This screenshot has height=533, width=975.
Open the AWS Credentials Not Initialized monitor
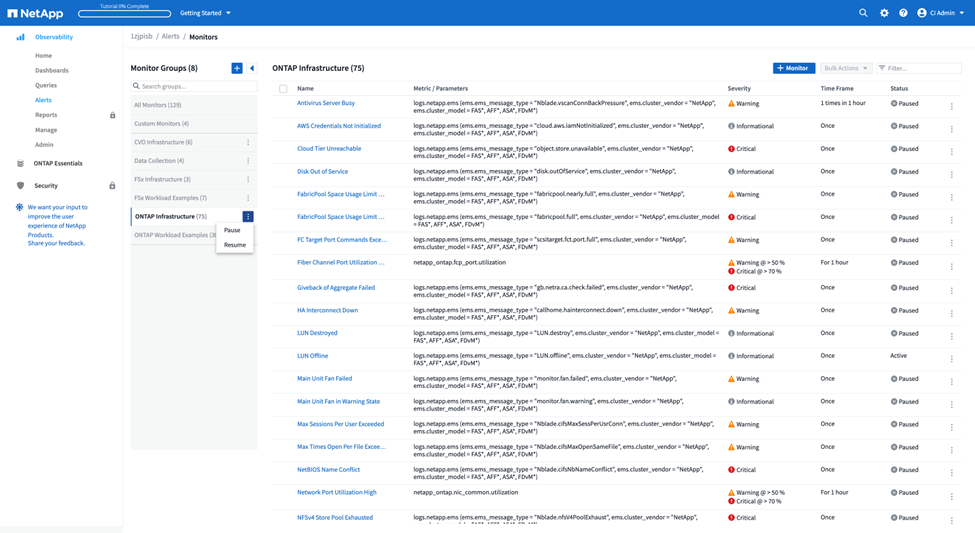click(339, 126)
